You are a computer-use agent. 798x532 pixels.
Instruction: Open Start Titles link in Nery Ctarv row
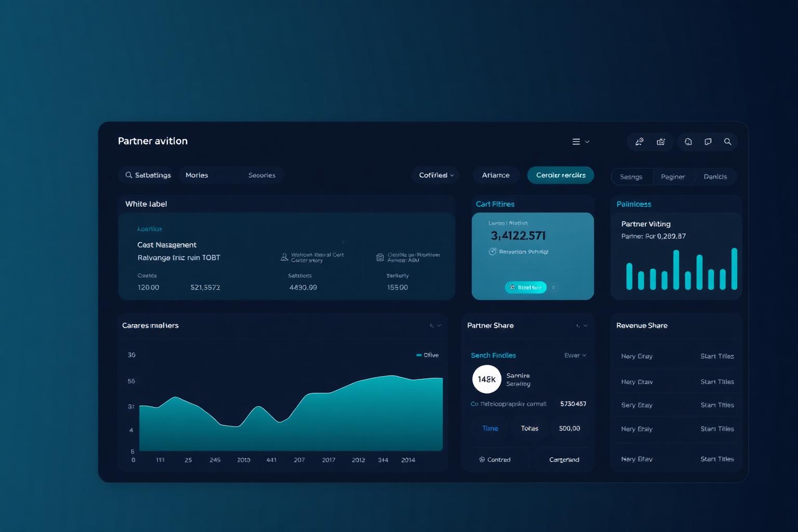717,382
